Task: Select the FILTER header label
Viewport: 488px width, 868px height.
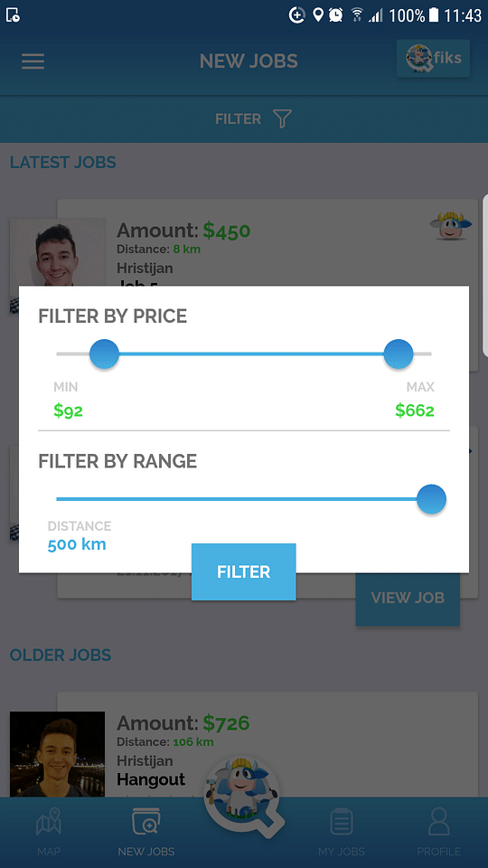Action: pyautogui.click(x=238, y=119)
